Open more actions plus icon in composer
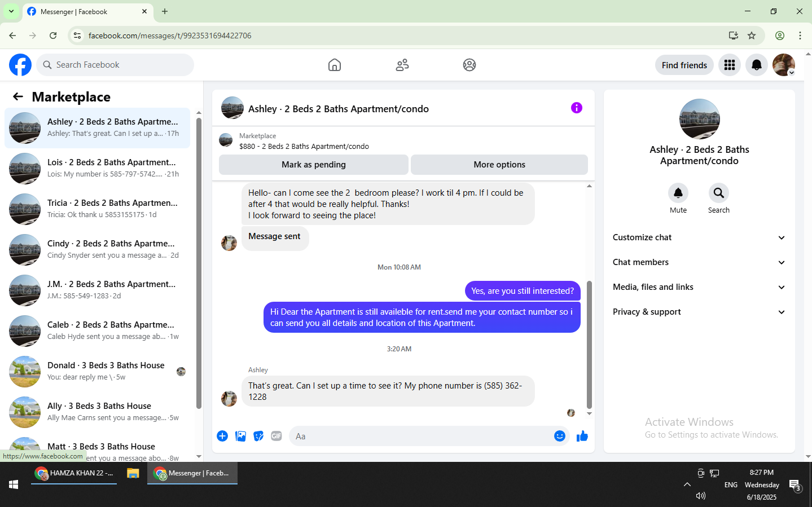The height and width of the screenshot is (507, 812). click(x=222, y=436)
